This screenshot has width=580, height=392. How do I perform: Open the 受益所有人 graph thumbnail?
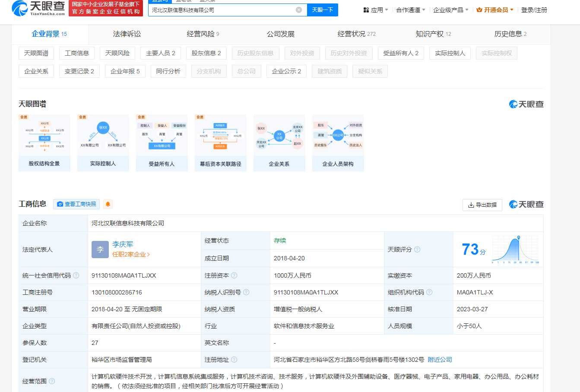pyautogui.click(x=162, y=143)
